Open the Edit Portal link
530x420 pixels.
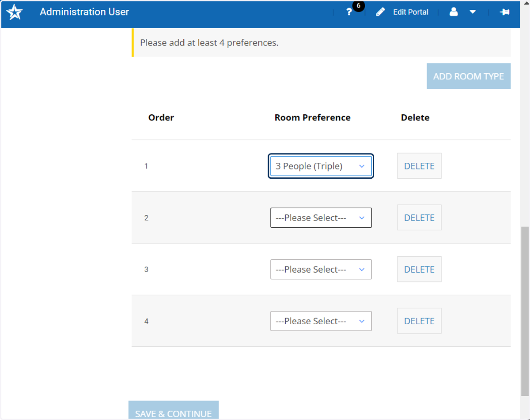(411, 12)
